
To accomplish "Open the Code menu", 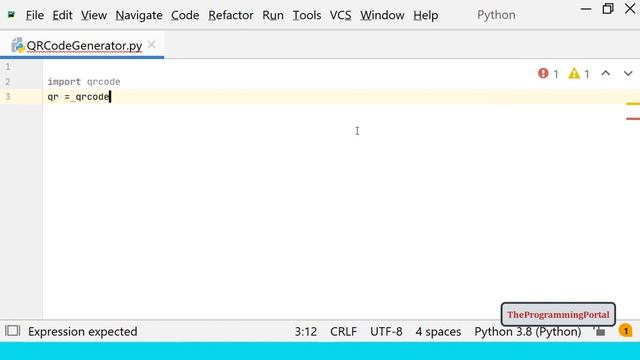I will click(185, 15).
